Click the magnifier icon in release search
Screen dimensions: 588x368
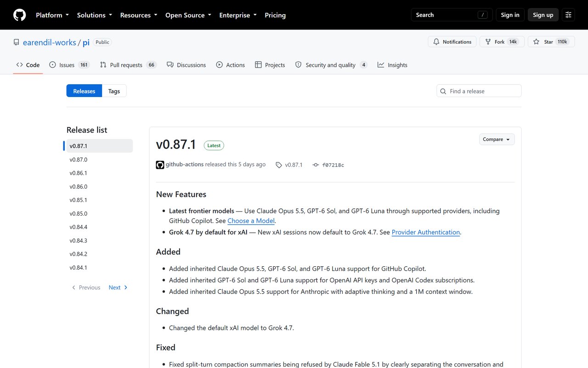pos(443,91)
